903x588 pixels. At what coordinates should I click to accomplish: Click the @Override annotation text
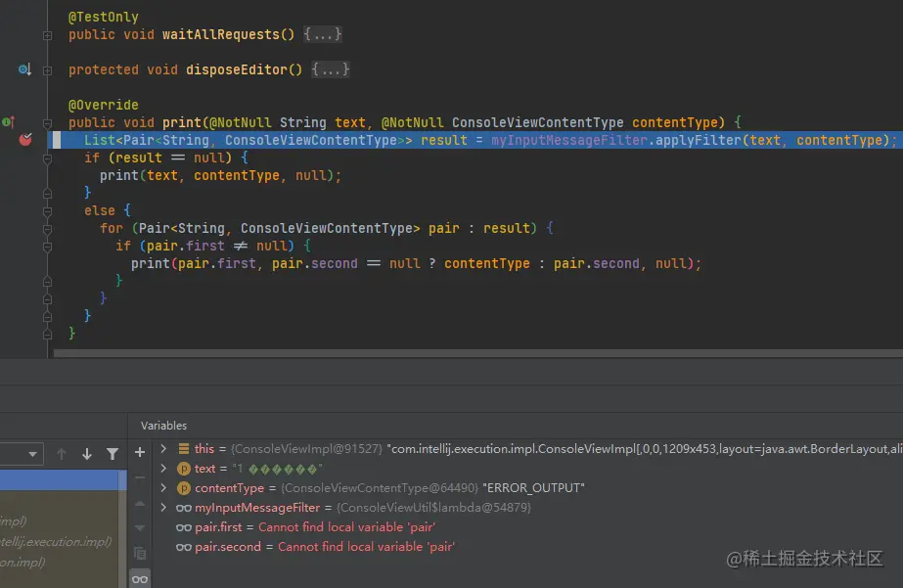pos(104,105)
